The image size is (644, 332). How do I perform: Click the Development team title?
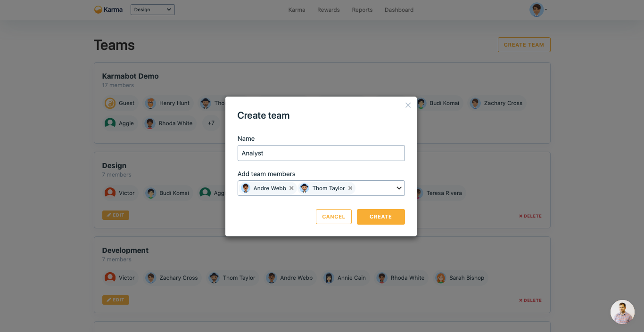[125, 251]
